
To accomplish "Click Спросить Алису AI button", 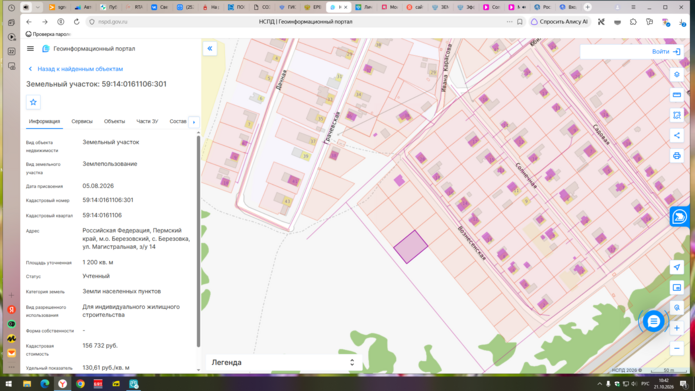I will [x=559, y=22].
